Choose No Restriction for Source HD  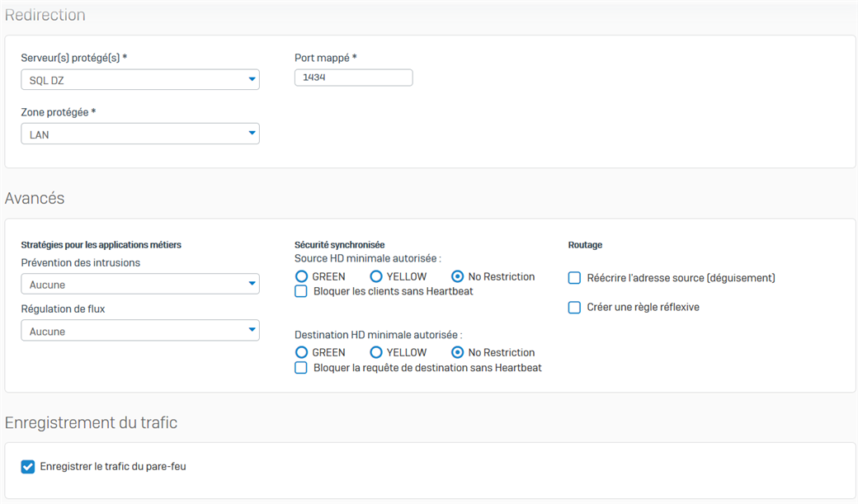click(x=458, y=276)
